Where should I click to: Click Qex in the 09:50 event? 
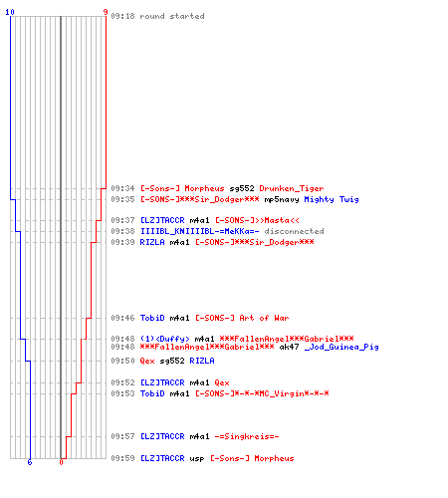[x=147, y=361]
